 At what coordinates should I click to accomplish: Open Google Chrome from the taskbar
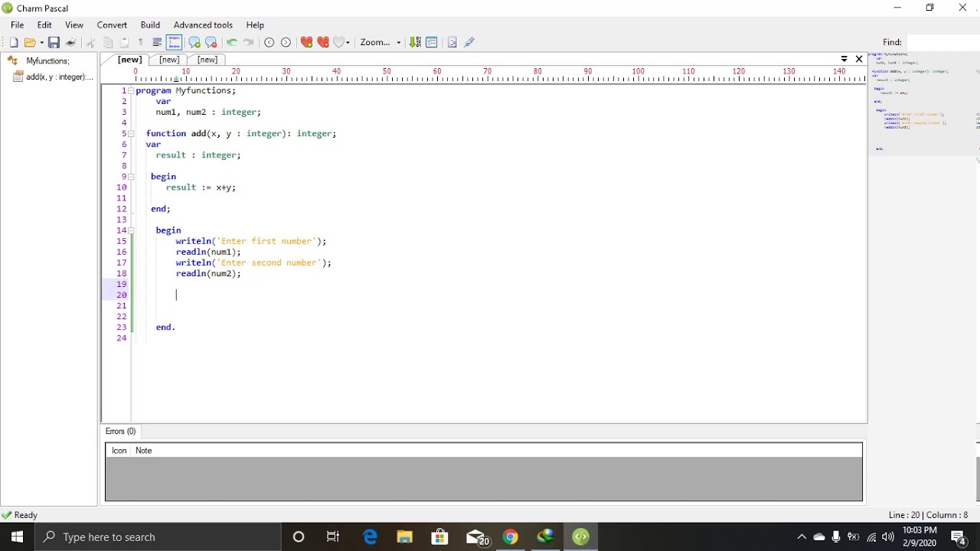[510, 537]
